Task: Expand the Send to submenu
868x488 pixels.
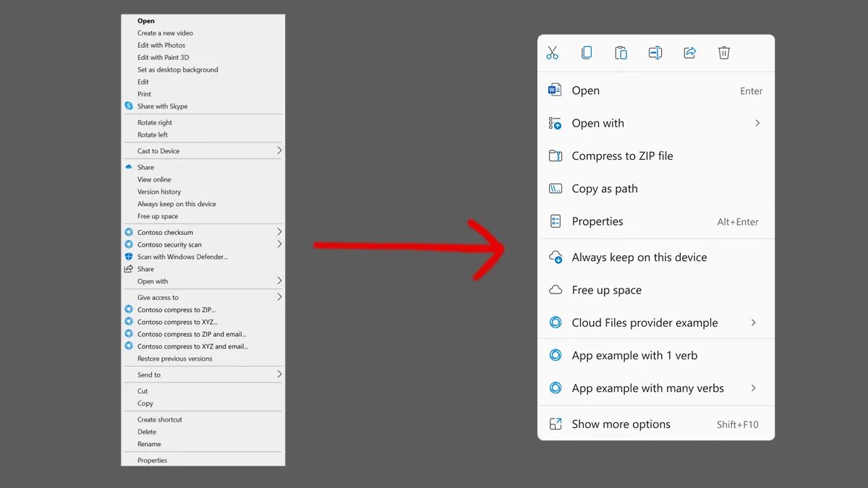Action: (279, 374)
